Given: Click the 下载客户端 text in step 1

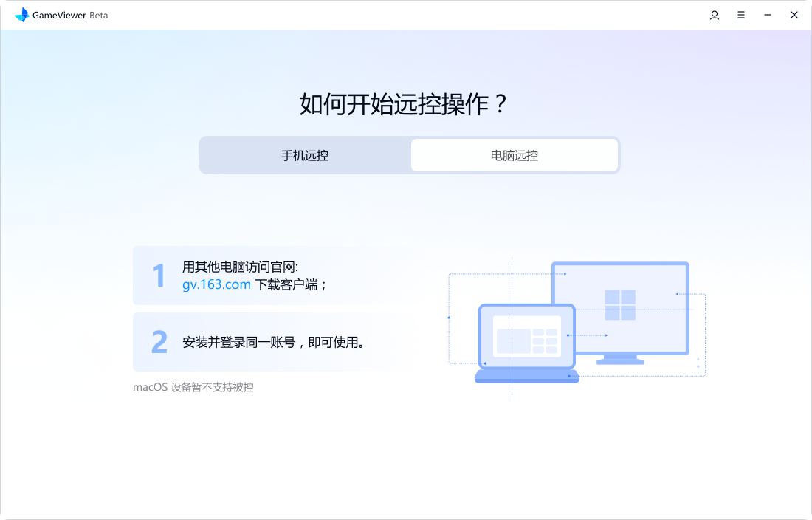Looking at the screenshot, I should point(291,284).
